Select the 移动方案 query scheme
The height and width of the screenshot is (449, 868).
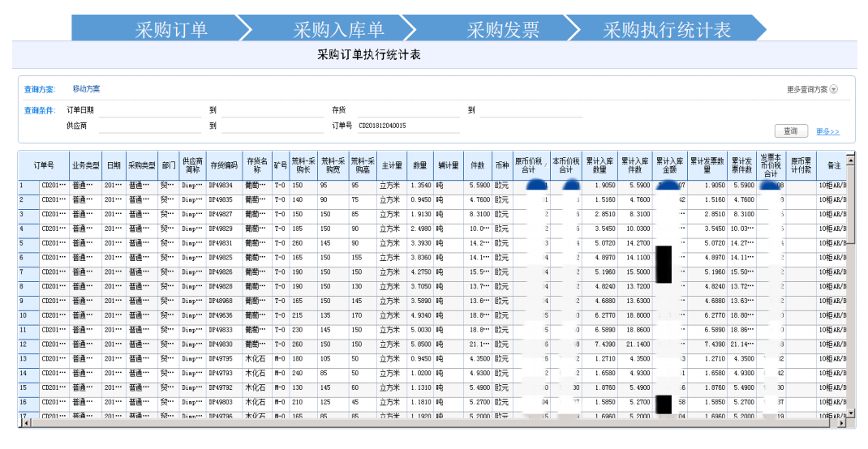coord(86,89)
